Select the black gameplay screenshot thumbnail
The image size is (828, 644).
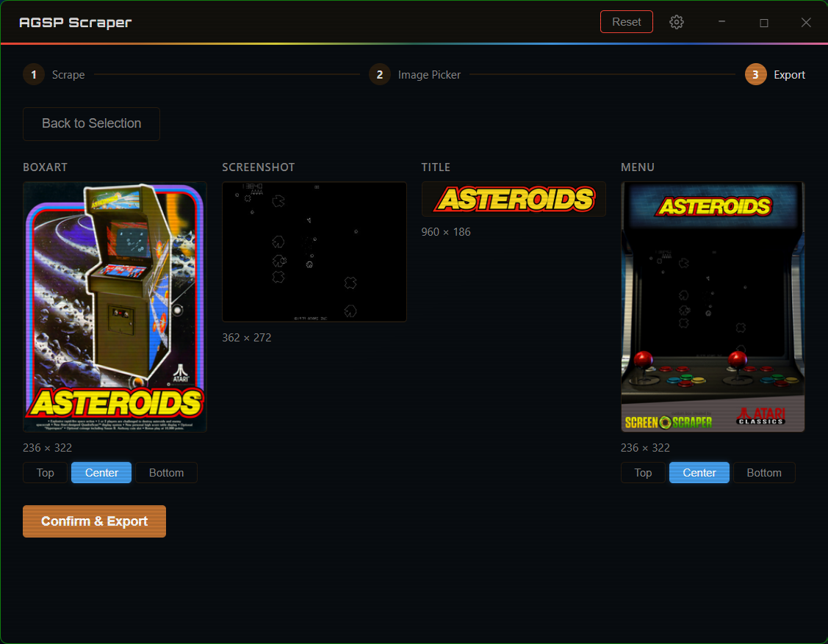click(x=314, y=252)
